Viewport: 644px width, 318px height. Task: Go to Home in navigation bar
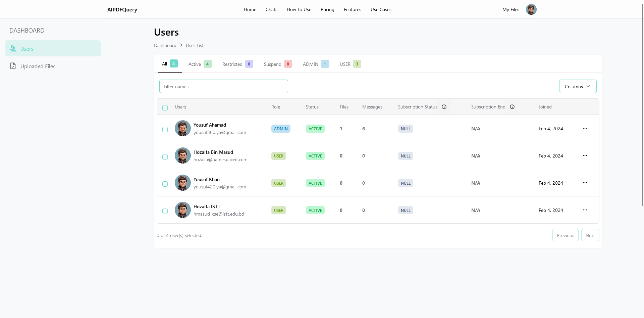click(x=250, y=9)
